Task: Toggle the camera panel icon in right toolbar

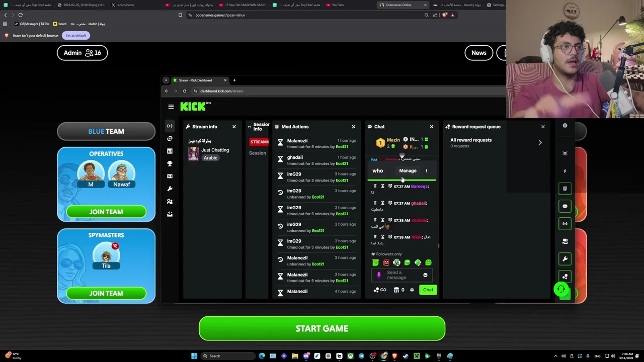Action: 565,241
